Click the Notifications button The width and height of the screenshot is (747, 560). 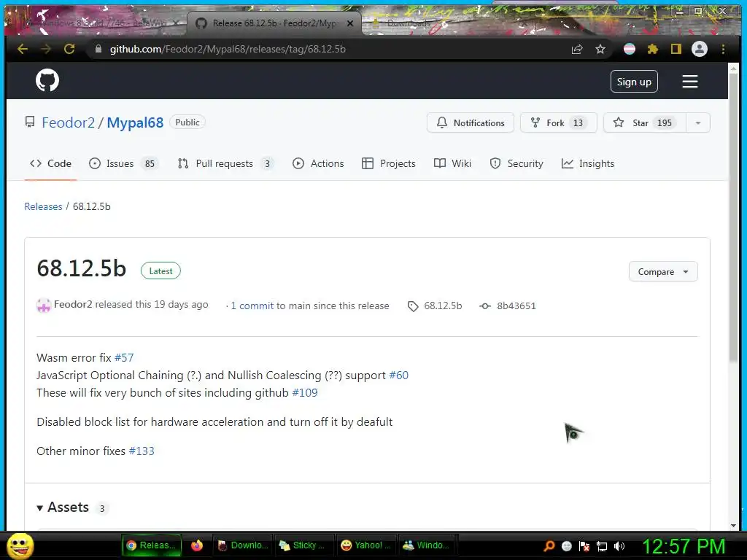[x=471, y=122]
